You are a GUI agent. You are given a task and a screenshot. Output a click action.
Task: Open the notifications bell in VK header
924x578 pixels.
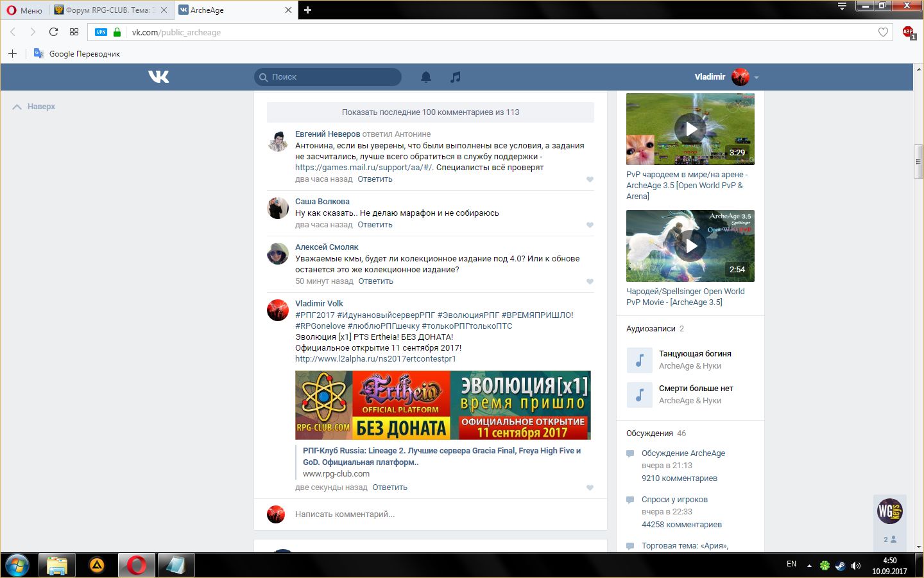[426, 77]
